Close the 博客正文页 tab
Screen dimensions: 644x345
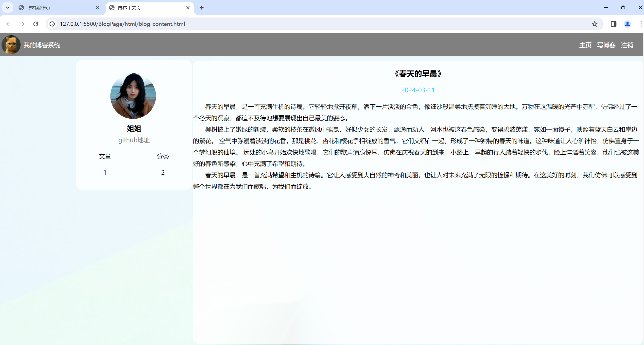(x=188, y=8)
